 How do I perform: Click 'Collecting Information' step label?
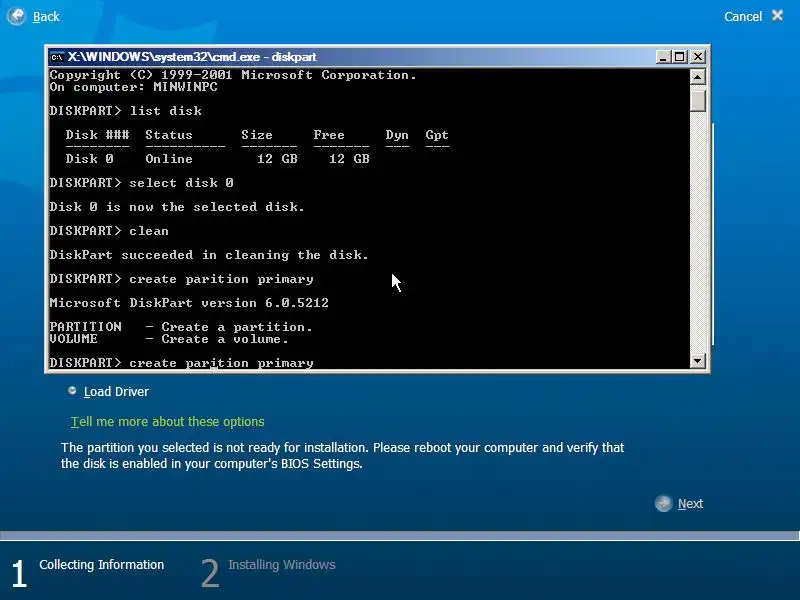pyautogui.click(x=102, y=565)
